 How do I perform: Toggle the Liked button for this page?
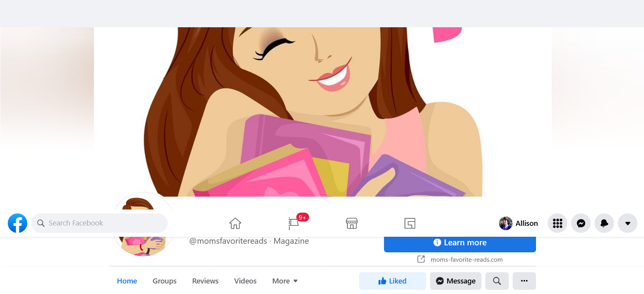[392, 281]
